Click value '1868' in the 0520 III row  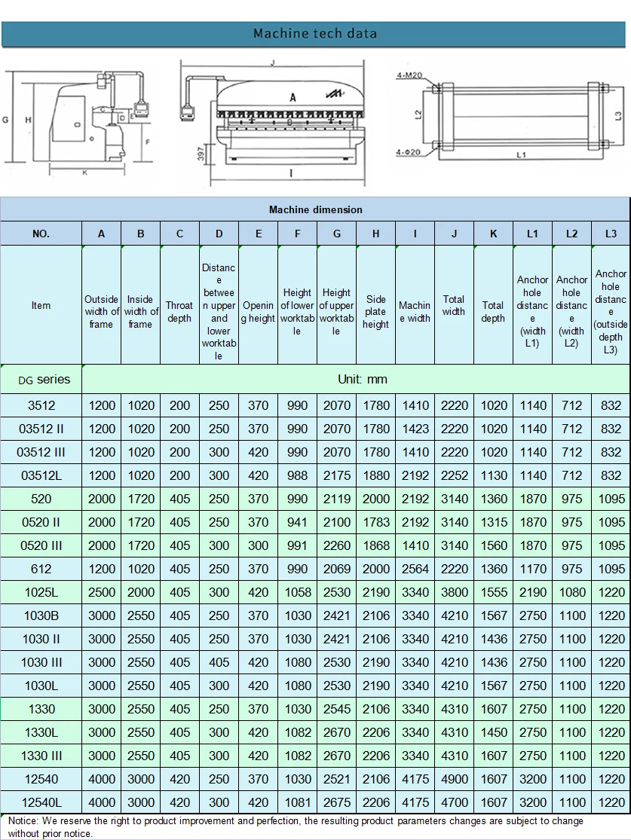(x=376, y=545)
